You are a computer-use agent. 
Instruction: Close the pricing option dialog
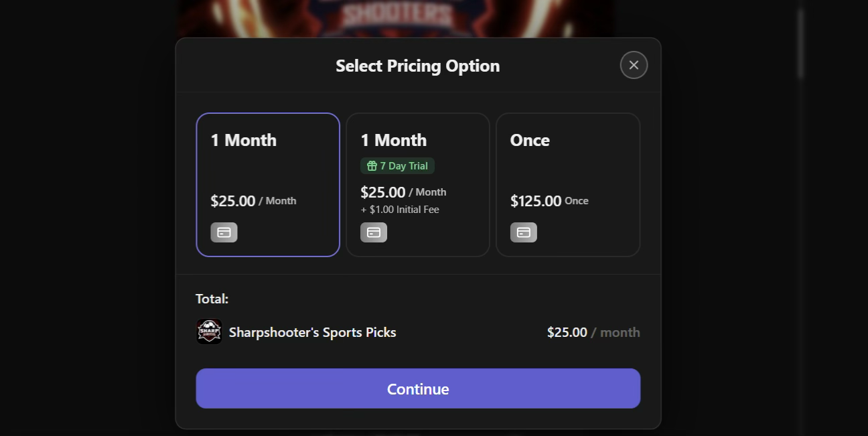point(634,65)
